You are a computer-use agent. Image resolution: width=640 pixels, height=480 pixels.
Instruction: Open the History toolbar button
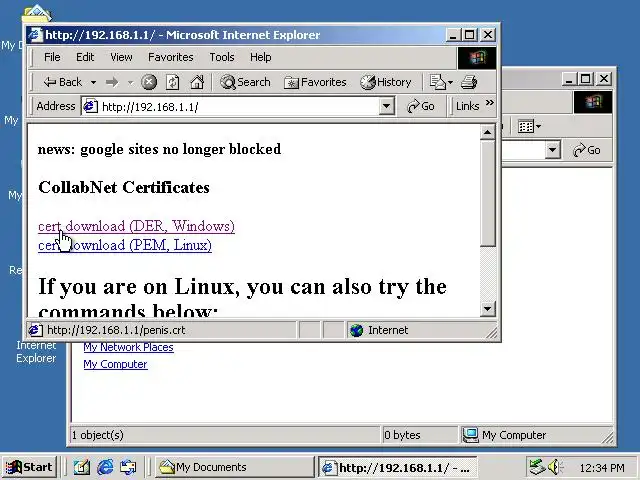[386, 82]
